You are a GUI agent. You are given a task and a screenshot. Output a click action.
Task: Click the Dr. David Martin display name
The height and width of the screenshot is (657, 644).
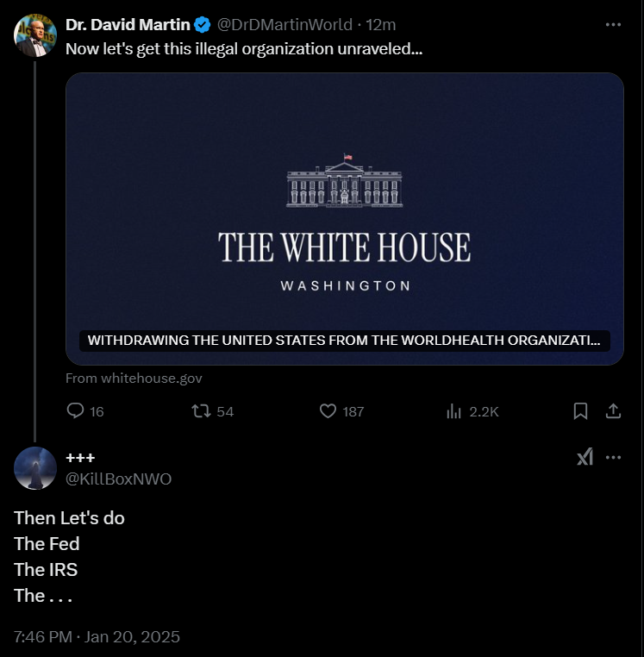(128, 25)
